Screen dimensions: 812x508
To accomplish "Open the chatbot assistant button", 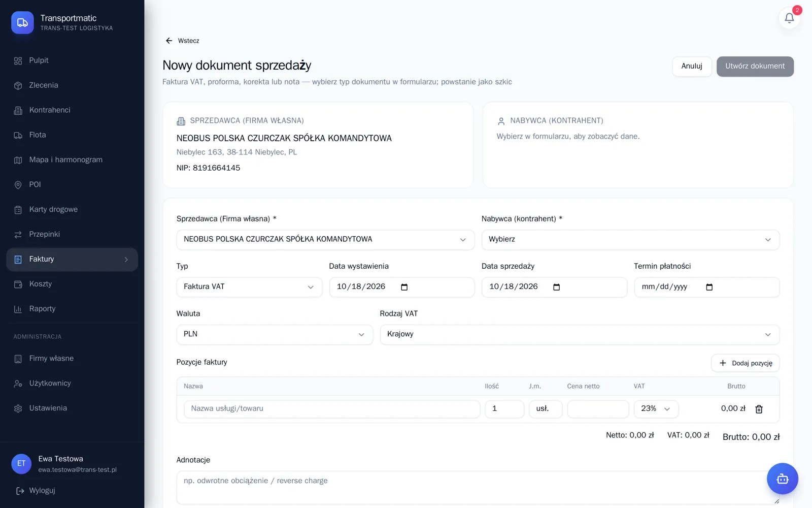I will click(x=782, y=479).
